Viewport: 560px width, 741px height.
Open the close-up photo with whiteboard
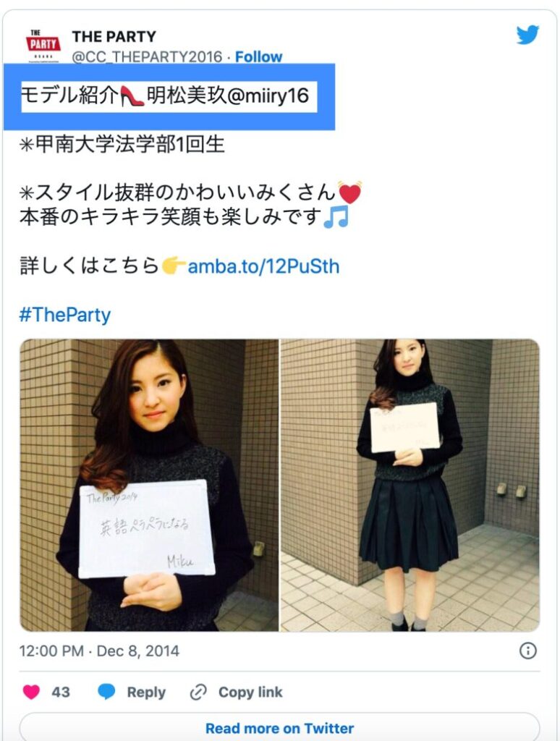coord(149,485)
